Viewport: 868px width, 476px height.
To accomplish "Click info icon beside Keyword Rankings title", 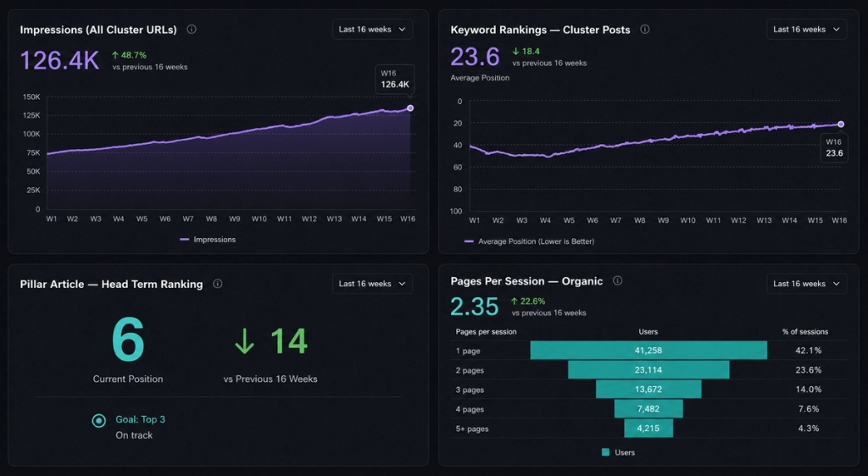I will pyautogui.click(x=645, y=30).
